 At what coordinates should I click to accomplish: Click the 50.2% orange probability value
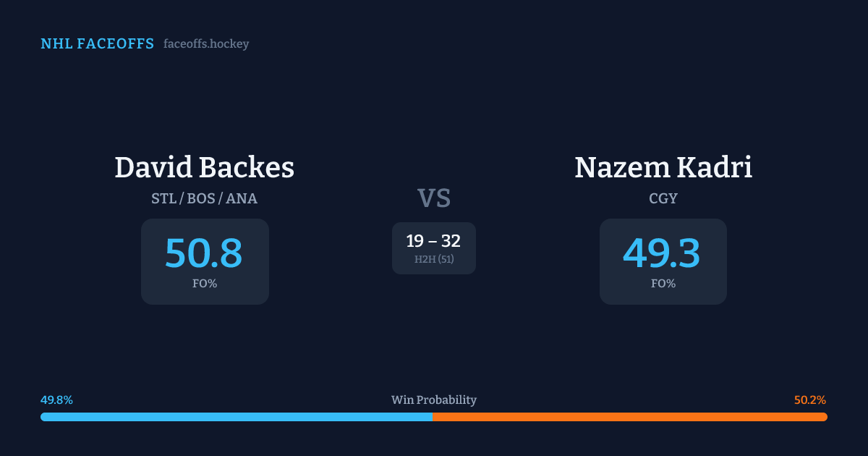pyautogui.click(x=810, y=400)
